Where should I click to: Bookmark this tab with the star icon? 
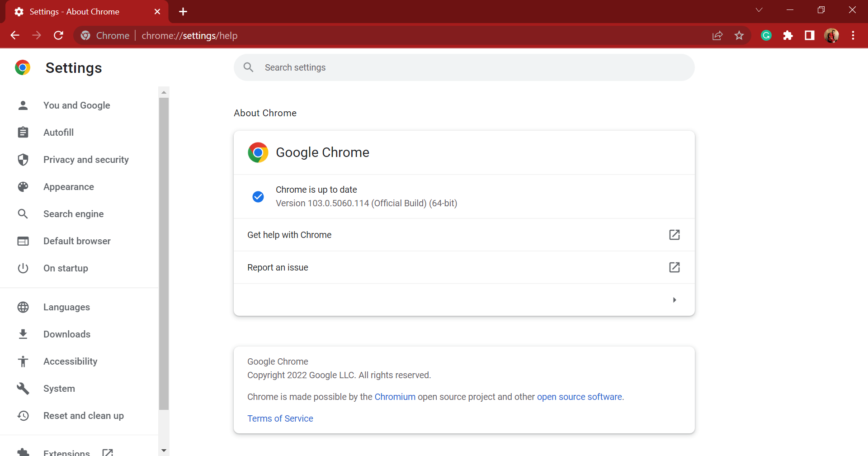click(739, 35)
